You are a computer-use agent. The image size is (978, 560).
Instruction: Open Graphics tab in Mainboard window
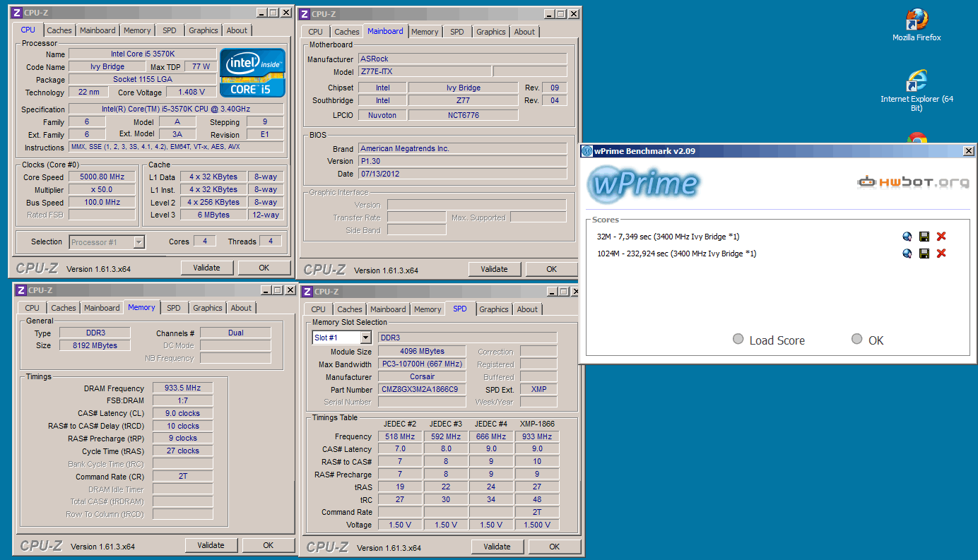491,32
